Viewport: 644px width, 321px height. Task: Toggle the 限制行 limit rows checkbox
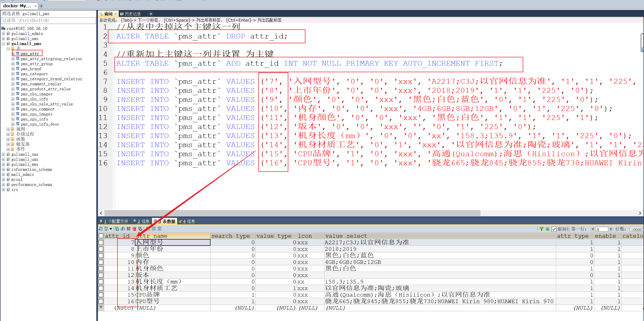tap(554, 229)
